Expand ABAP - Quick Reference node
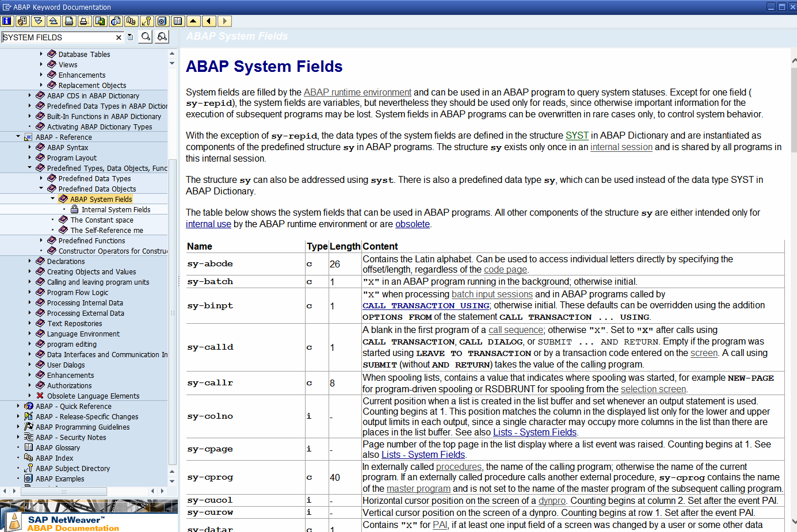The width and height of the screenshot is (797, 532). coord(18,406)
